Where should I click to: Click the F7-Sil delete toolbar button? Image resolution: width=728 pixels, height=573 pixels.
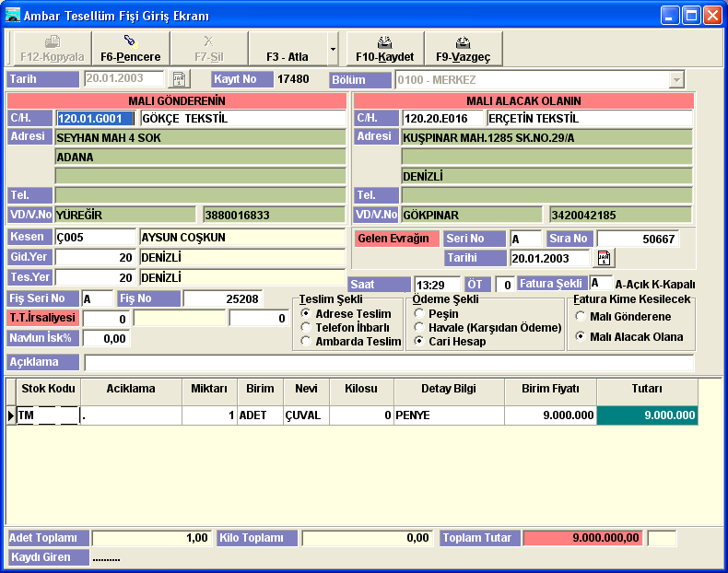tap(209, 49)
